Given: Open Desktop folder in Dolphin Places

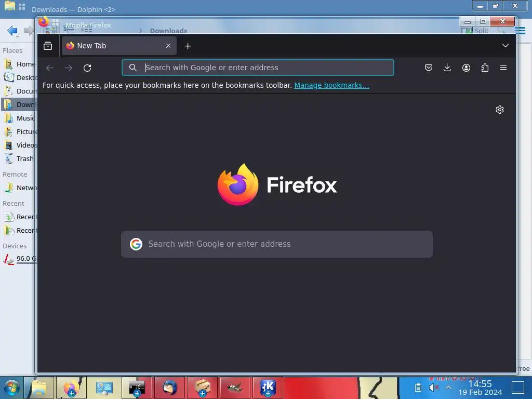Looking at the screenshot, I should (x=19, y=77).
